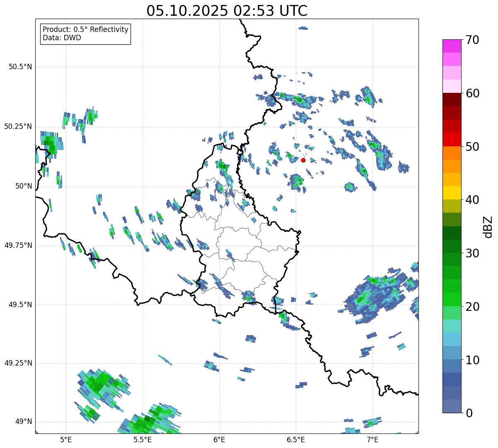Pick the magenta top swatch of the colorbar

click(452, 46)
